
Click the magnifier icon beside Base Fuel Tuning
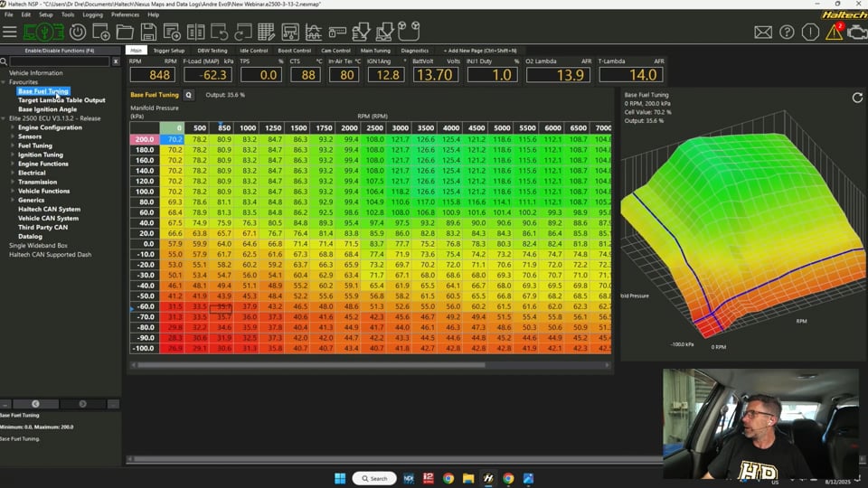188,95
